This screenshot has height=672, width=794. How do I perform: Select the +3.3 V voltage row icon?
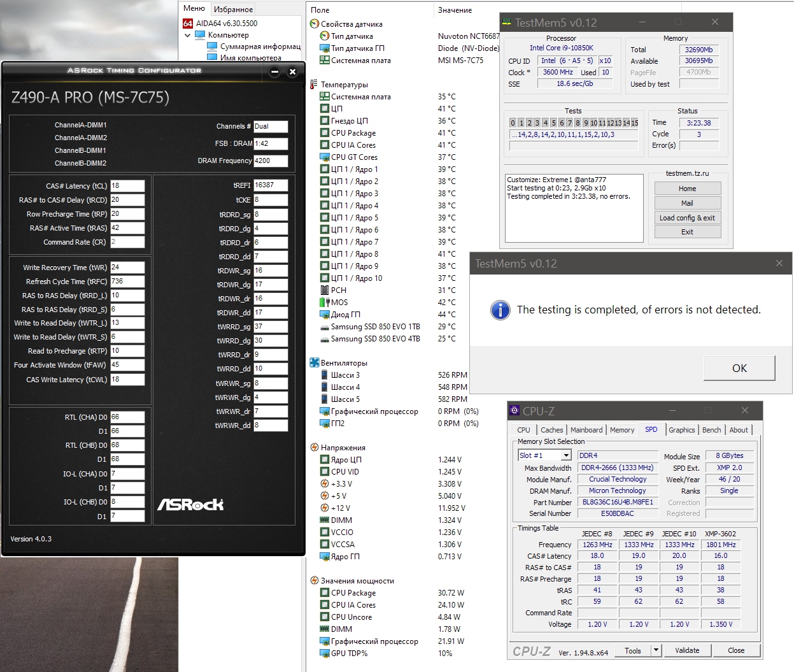(x=324, y=484)
